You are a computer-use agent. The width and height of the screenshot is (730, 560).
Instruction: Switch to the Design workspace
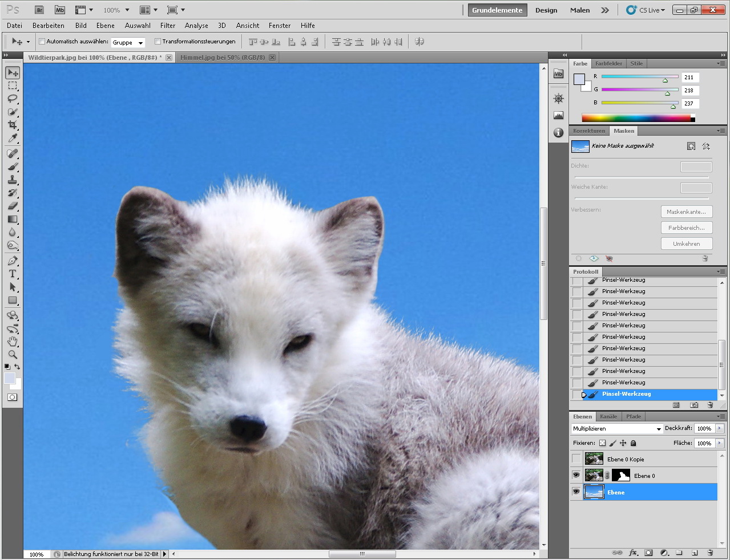(x=546, y=10)
